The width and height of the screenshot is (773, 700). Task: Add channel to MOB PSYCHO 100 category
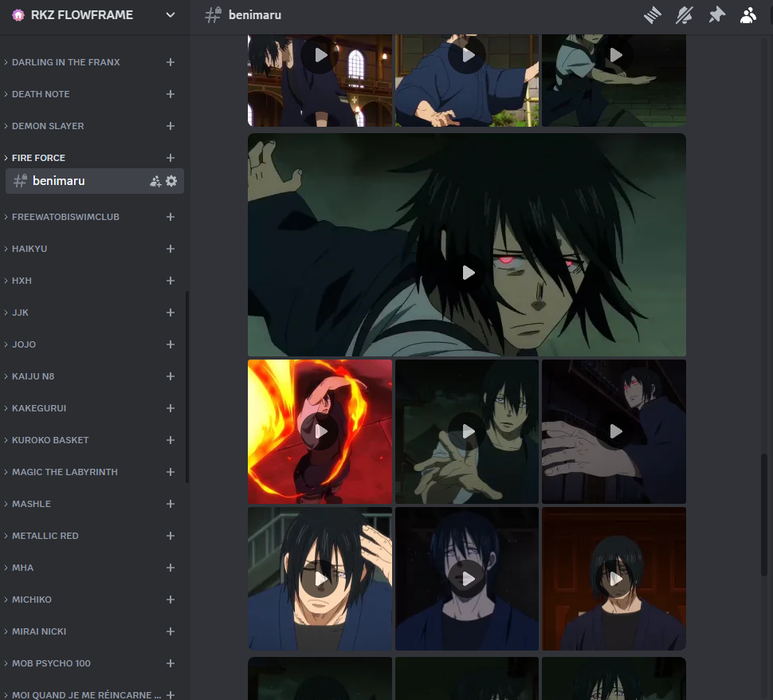coord(171,663)
